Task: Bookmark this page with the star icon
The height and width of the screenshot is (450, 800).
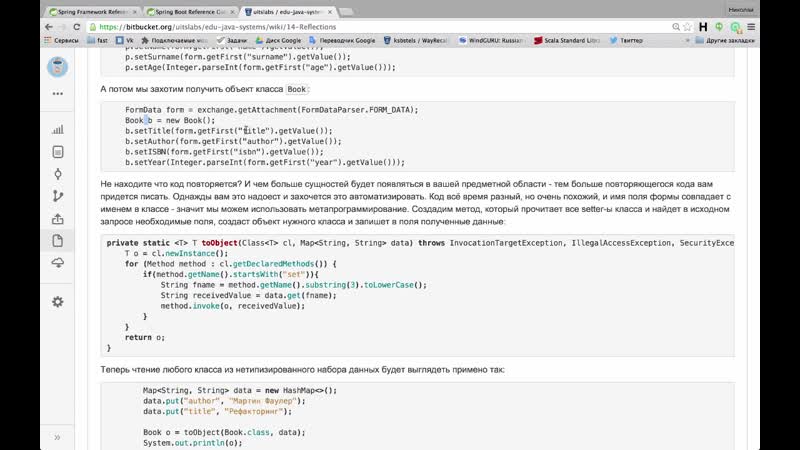Action: tap(687, 27)
